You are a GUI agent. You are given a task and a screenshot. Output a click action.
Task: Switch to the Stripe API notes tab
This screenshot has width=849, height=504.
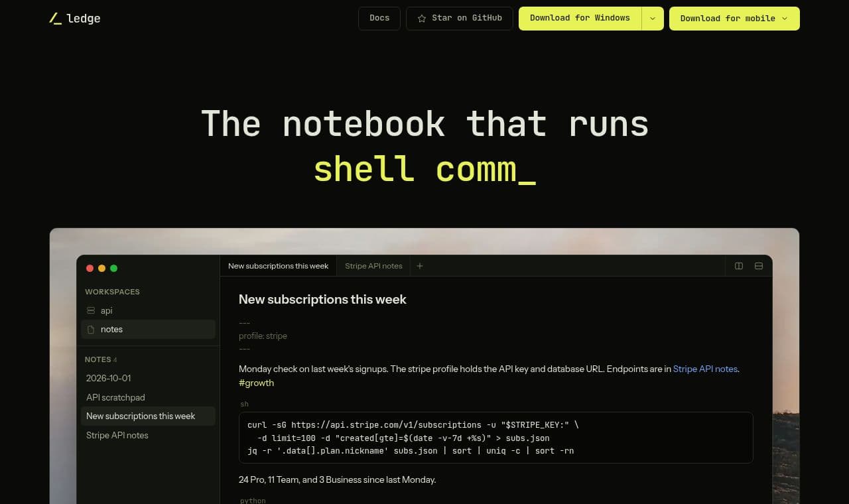373,266
